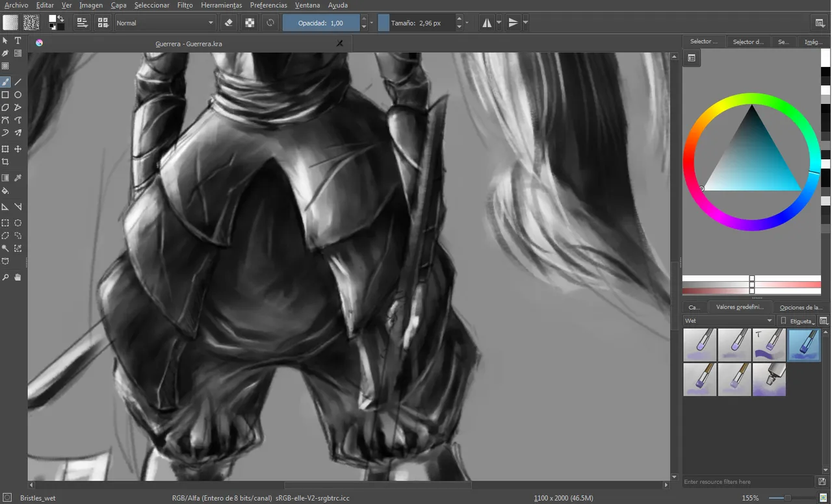832x504 pixels.
Task: Select the highlighted blue wet brush preset
Action: pos(804,345)
